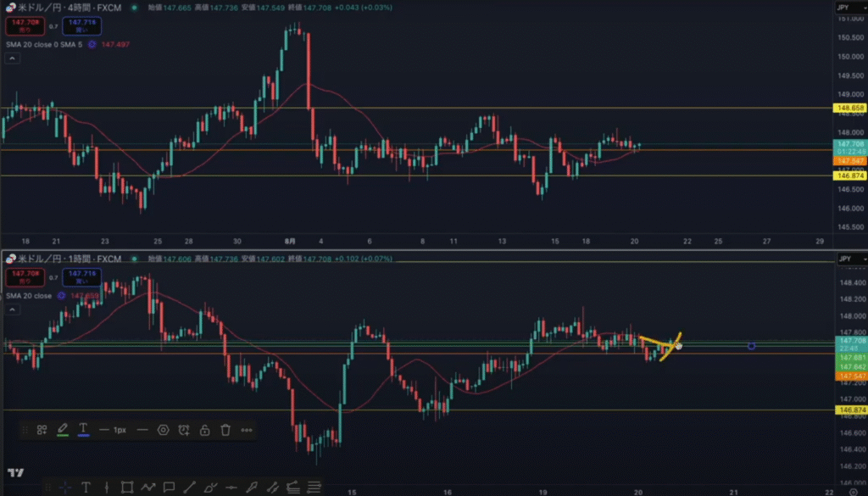Viewport: 868px width, 496px height.
Task: Click the sell button 147.708 in 4-hour chart
Action: click(25, 26)
